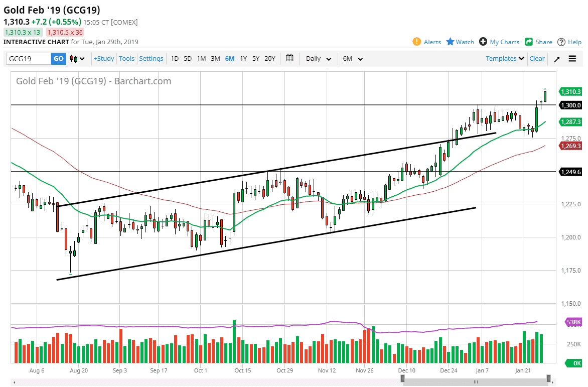This screenshot has height=387, width=588.
Task: Switch chart range to 3M
Action: pos(215,59)
